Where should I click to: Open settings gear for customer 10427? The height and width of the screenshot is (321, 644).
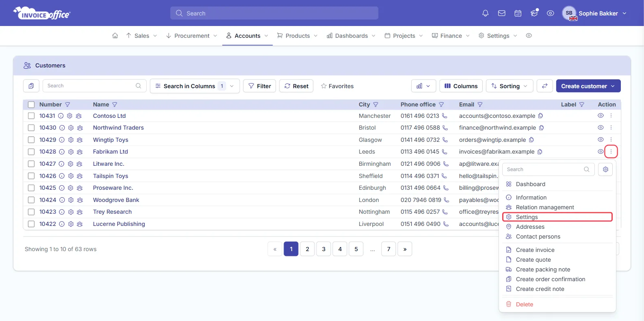pyautogui.click(x=70, y=164)
